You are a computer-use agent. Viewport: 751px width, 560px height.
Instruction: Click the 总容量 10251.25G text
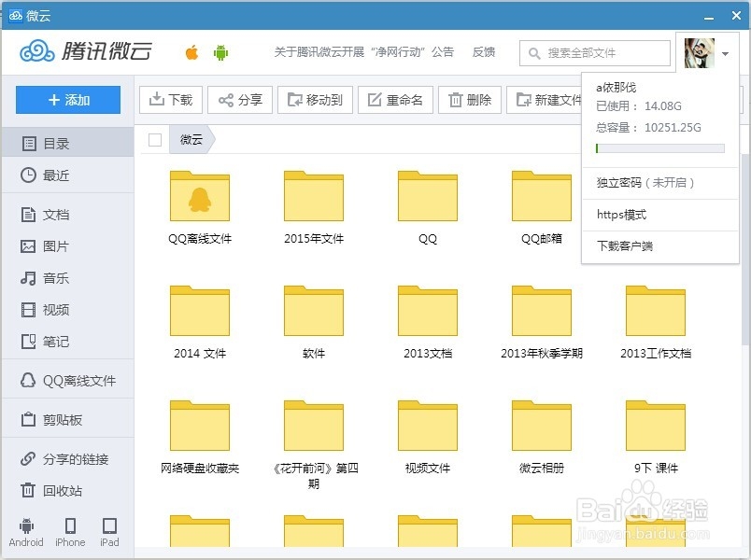click(x=648, y=128)
